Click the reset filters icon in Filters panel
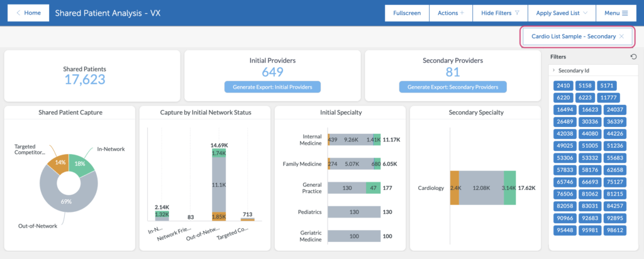The image size is (644, 259). click(x=633, y=57)
